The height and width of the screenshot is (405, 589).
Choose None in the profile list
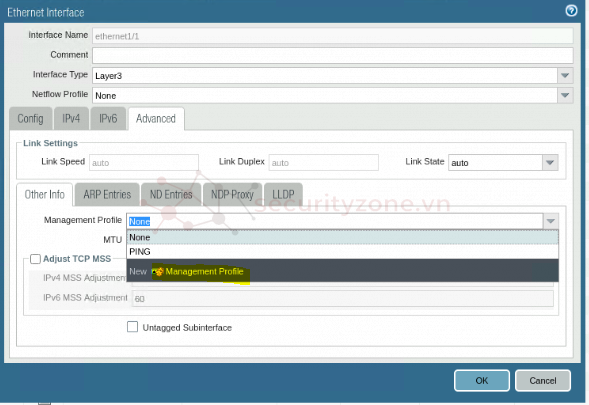click(343, 237)
